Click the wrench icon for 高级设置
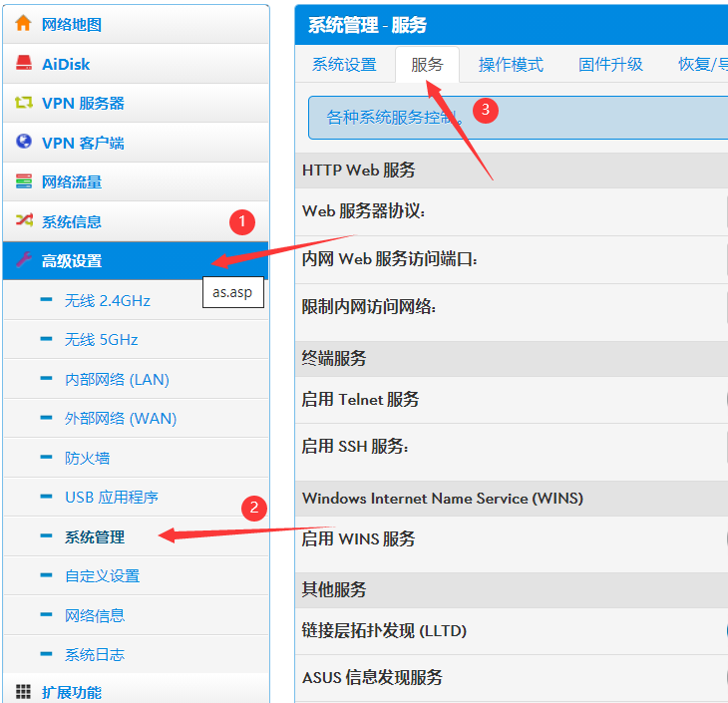Viewport: 728px width, 703px height. coord(23,260)
